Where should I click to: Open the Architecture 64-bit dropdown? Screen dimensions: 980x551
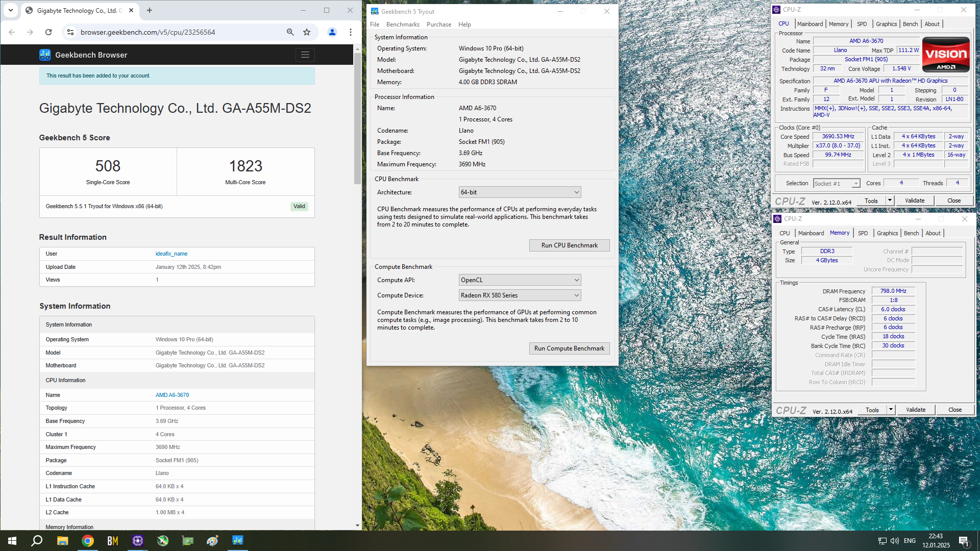point(520,192)
